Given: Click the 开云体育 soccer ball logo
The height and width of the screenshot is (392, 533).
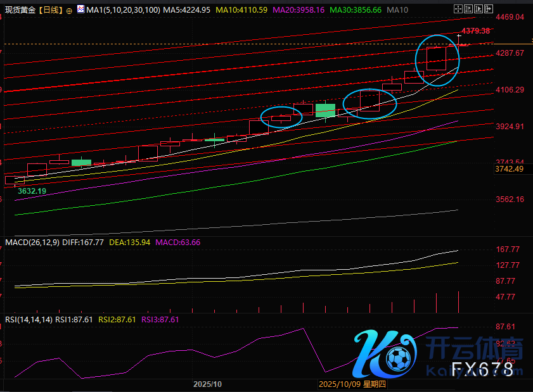Looking at the screenshot, I should 397,358.
